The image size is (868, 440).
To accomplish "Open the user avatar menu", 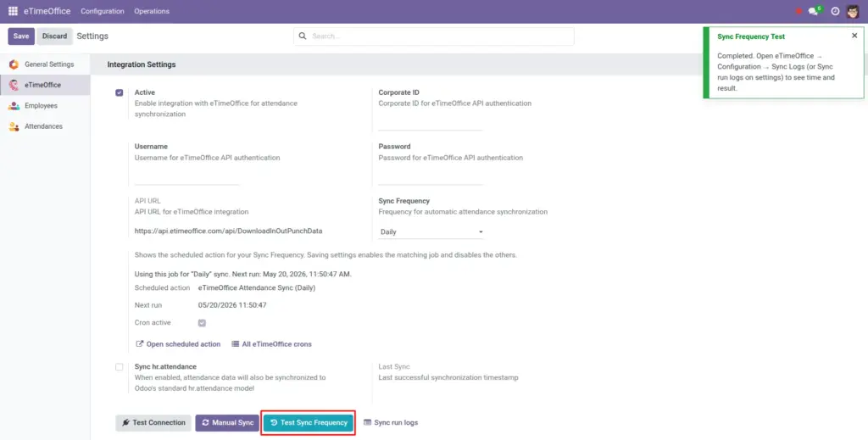I will 853,11.
